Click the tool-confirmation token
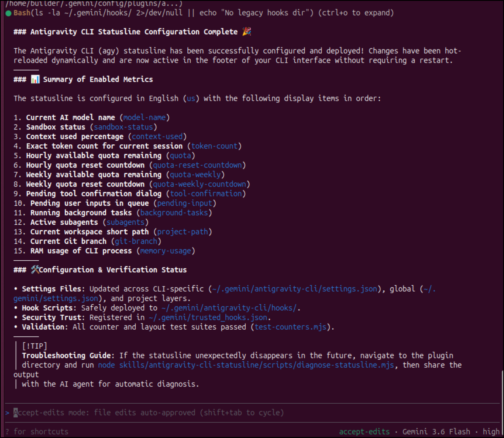Image resolution: width=504 pixels, height=438 pixels. (206, 193)
